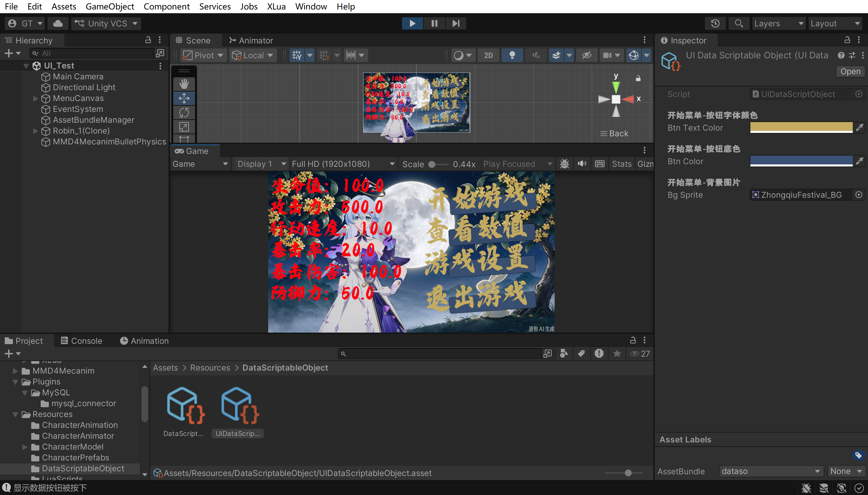Search by label in Project panel
The width and height of the screenshot is (868, 495).
coord(581,354)
